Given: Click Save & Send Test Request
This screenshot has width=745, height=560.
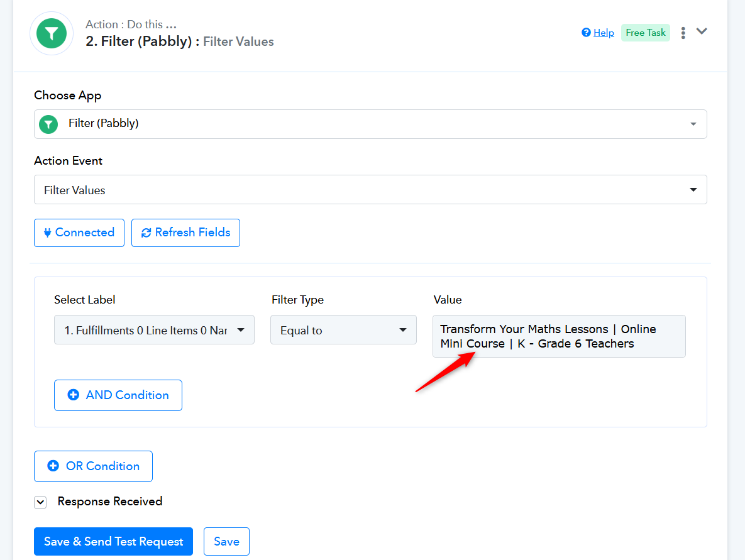Looking at the screenshot, I should 113,542.
